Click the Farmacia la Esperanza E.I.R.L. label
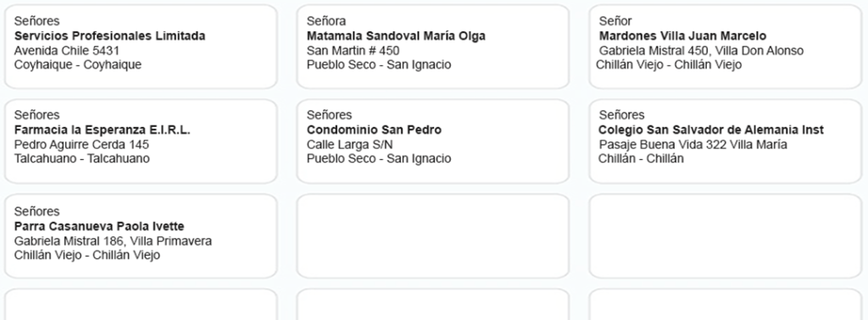Viewport: 868px width, 320px height. (x=102, y=130)
